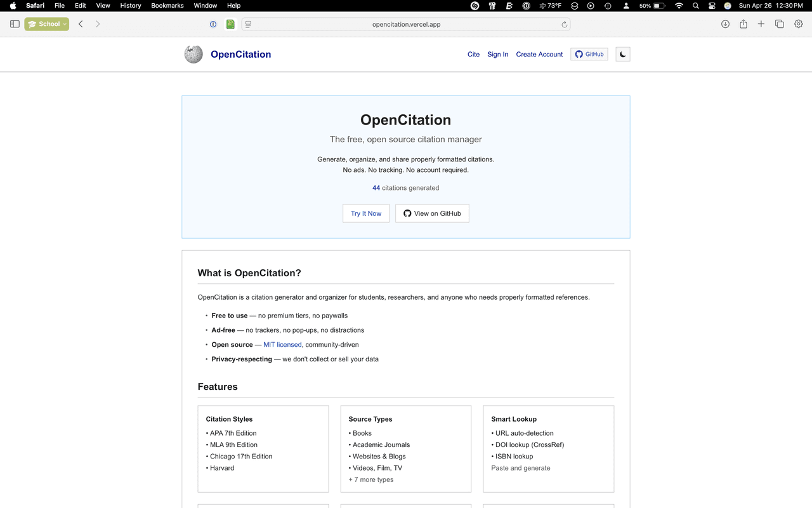Image resolution: width=812 pixels, height=508 pixels.
Task: Click the 'Smart Lookup' card heading
Action: 514,419
